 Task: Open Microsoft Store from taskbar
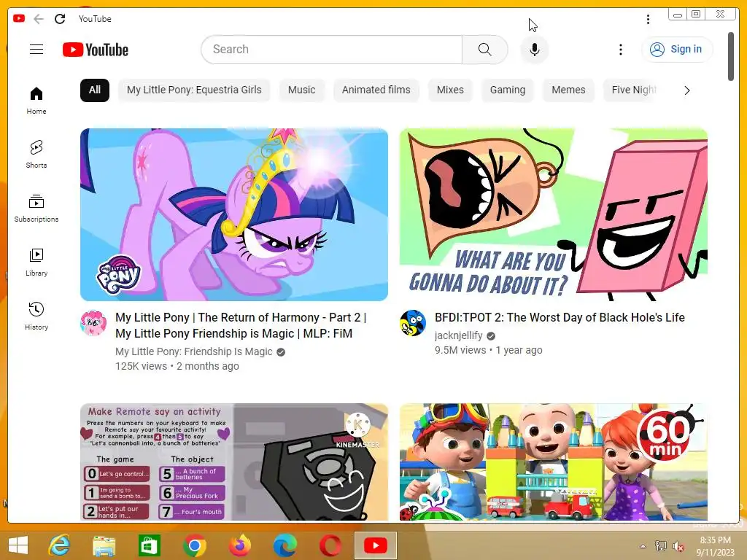pos(149,545)
